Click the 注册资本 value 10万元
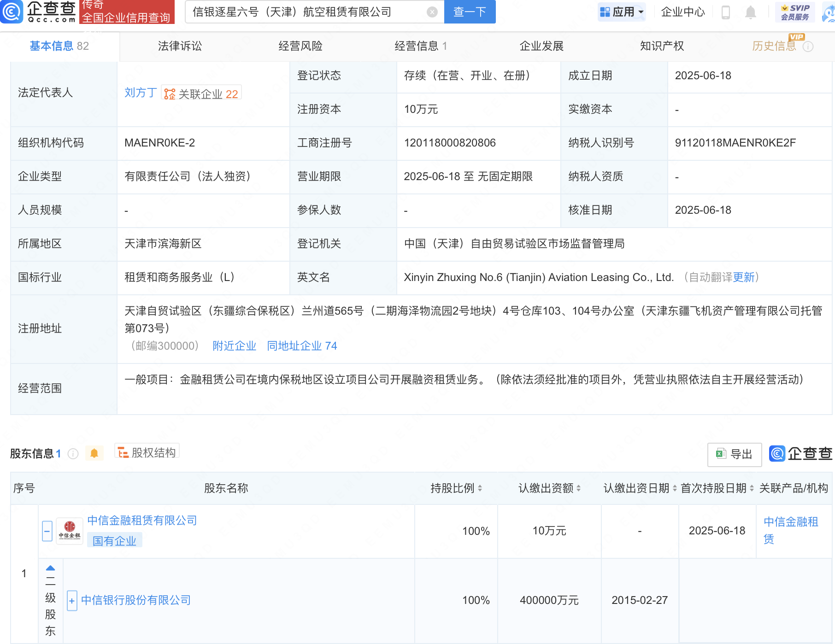The width and height of the screenshot is (835, 644). (421, 109)
